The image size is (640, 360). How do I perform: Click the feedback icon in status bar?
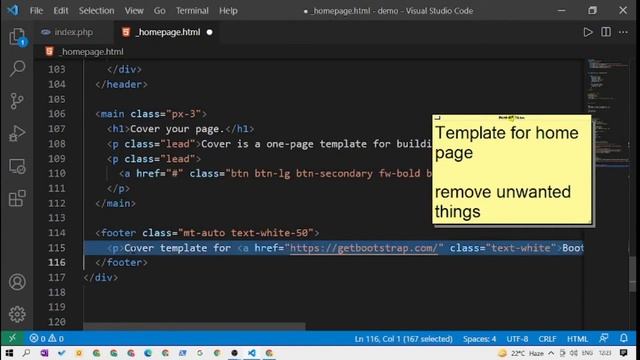[604, 338]
